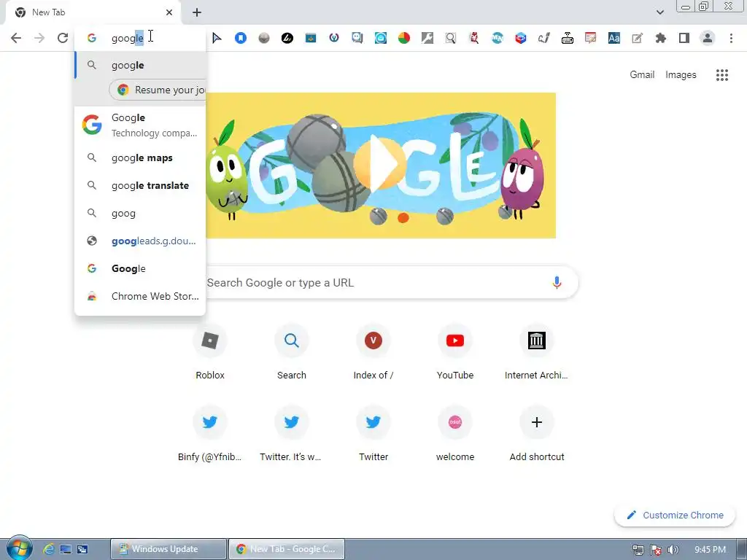Viewport: 747px width, 560px height.
Task: Click the 9:45 PM taskbar clock
Action: (x=710, y=550)
